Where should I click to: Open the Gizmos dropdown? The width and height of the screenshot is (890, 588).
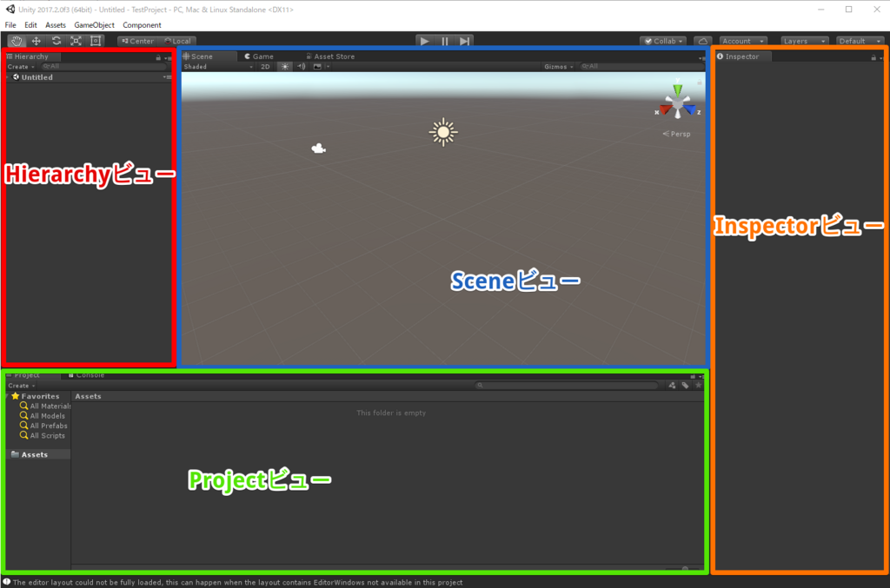559,66
